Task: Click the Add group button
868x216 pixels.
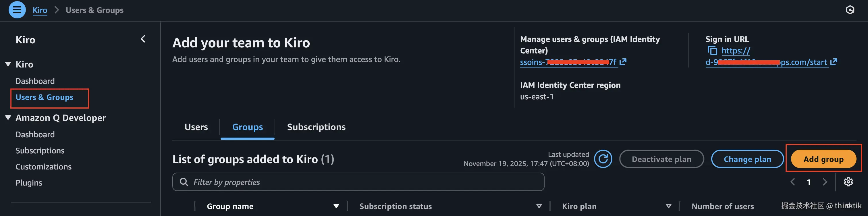Action: [823, 159]
